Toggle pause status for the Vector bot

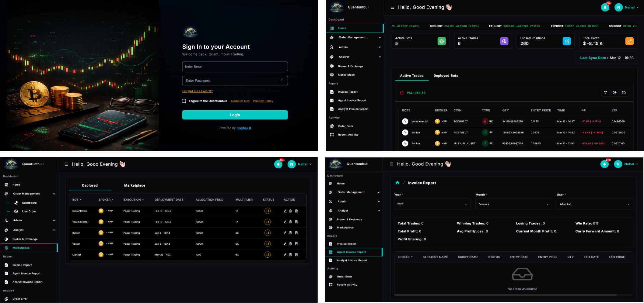coord(268,244)
